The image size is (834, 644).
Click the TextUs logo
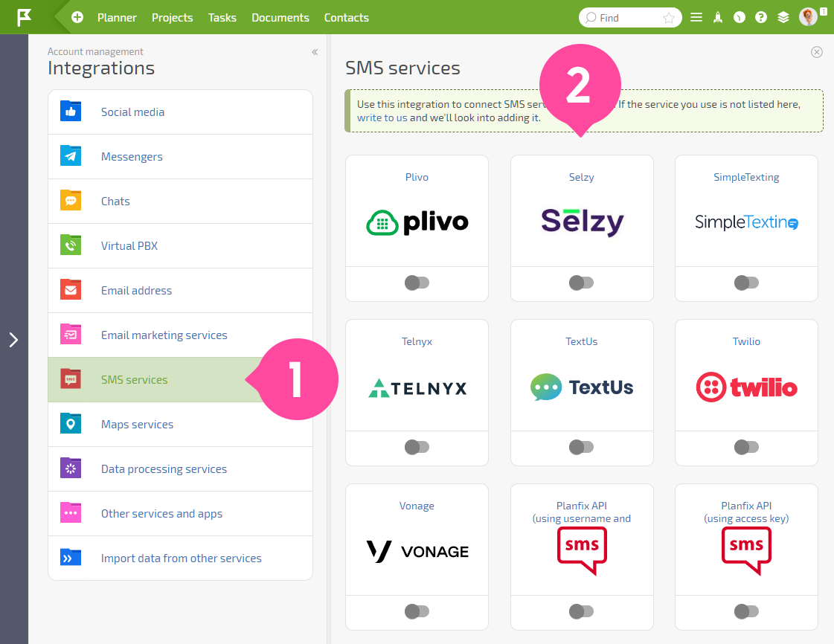(x=582, y=387)
